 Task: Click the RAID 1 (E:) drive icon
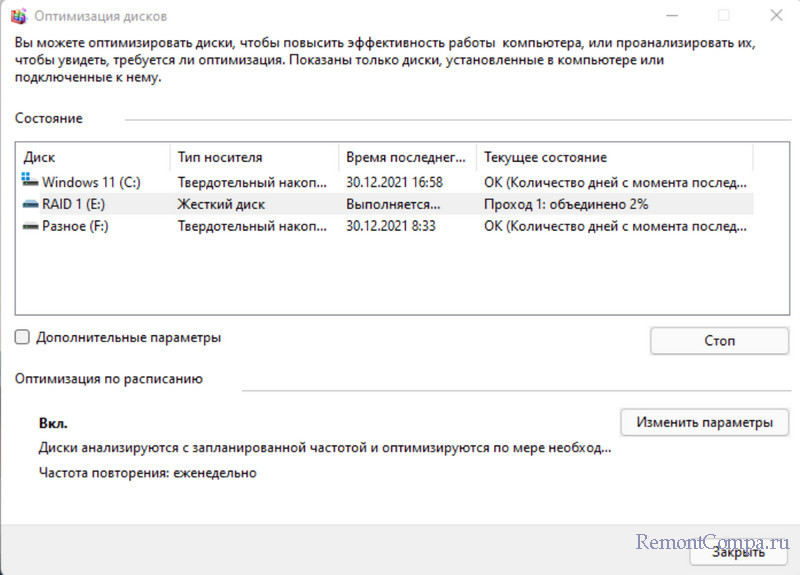click(x=29, y=204)
